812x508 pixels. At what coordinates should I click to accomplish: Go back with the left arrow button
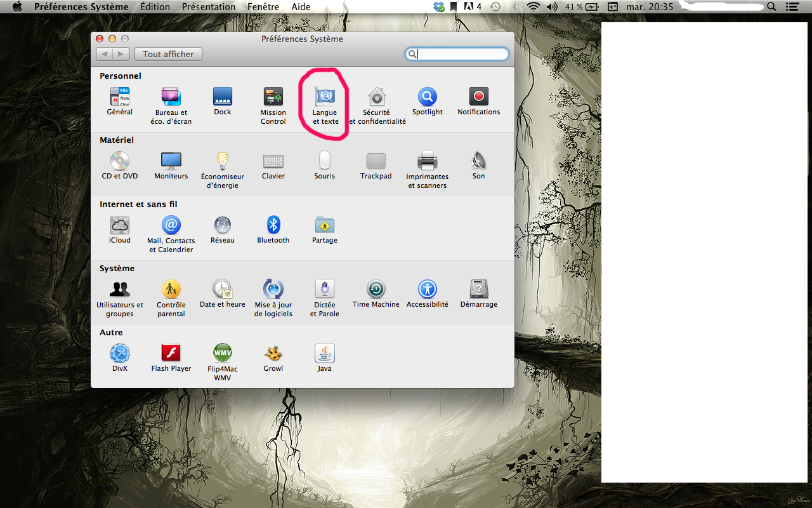click(105, 54)
